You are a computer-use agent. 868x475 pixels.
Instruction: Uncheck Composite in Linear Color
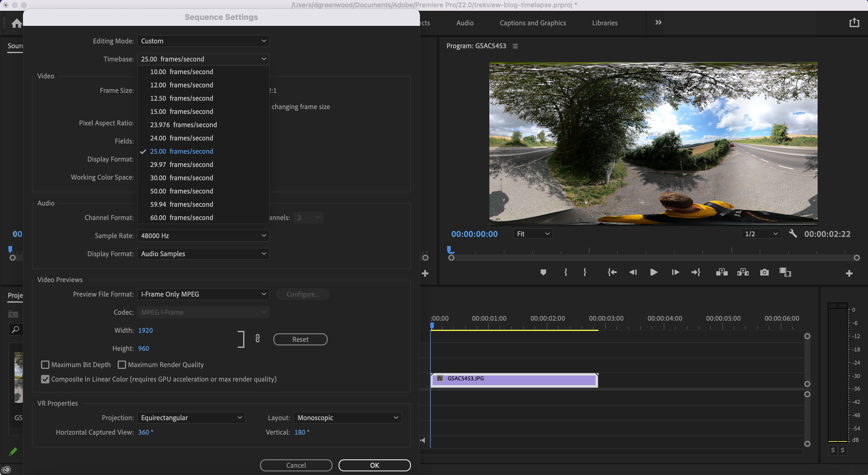point(45,379)
